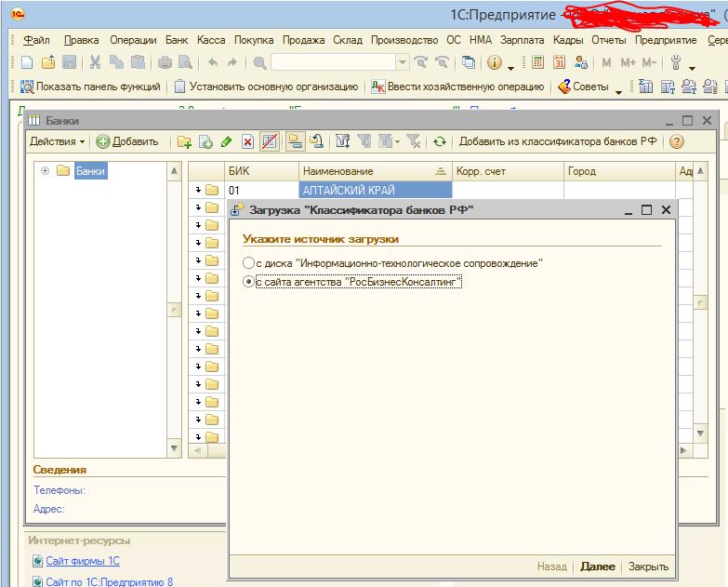Open the Предприятие menu
The height and width of the screenshot is (587, 728).
pos(666,40)
